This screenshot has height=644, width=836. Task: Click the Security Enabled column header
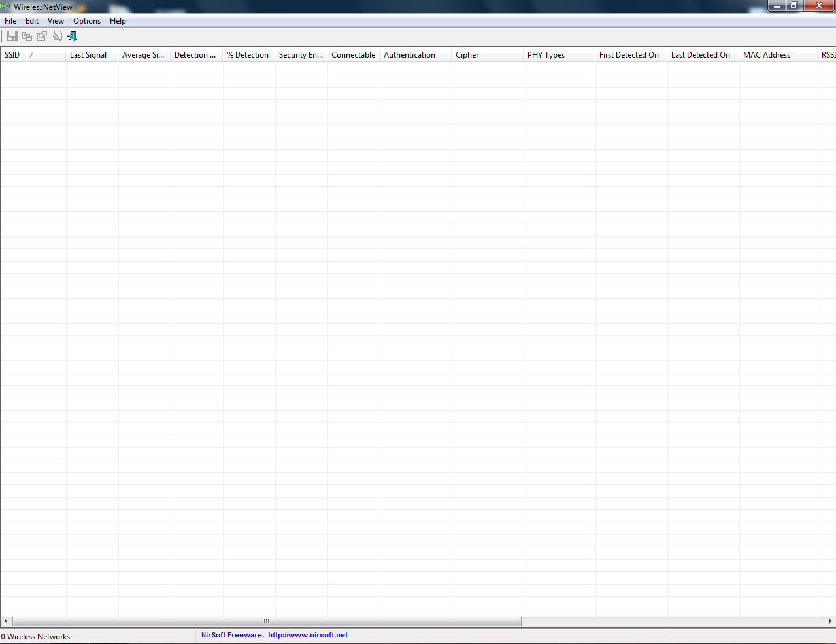click(x=301, y=55)
